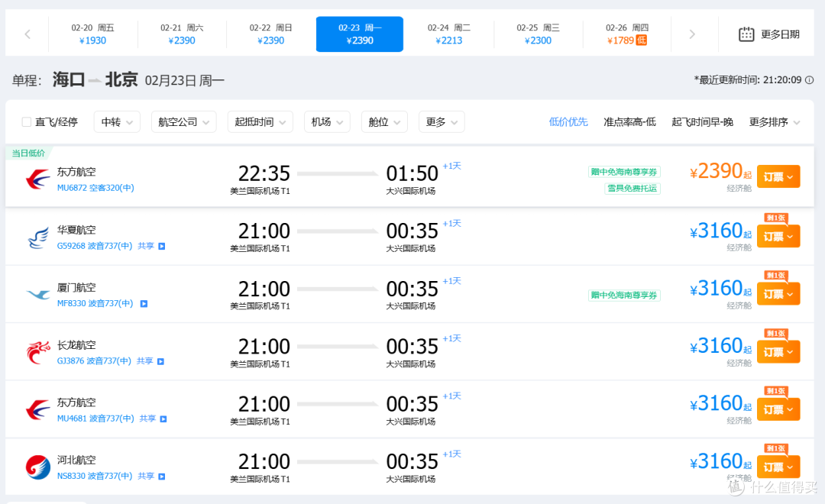Screen dimensions: 825x504
Task: Click 雪具免费托运 tag on MU6872
Action: click(x=632, y=189)
